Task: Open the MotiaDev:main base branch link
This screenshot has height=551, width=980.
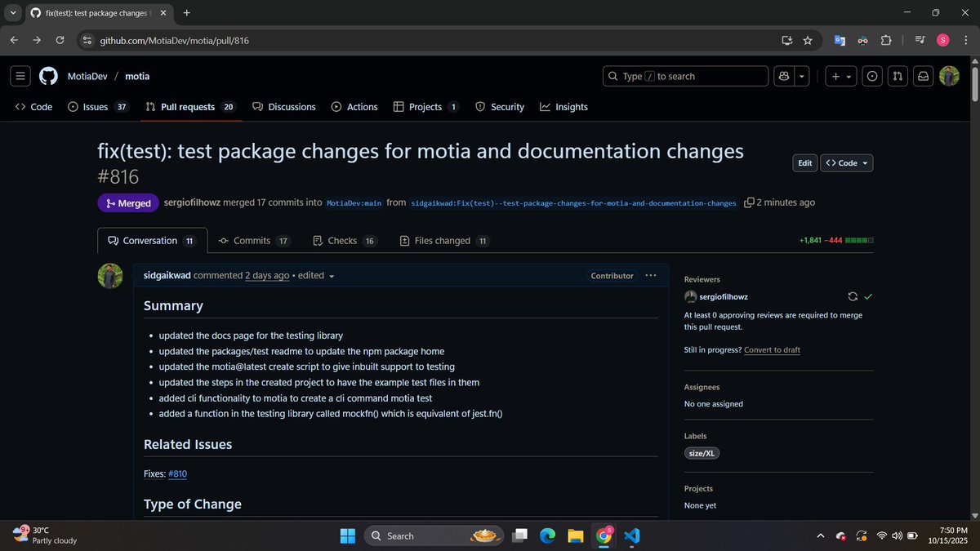Action: point(354,203)
